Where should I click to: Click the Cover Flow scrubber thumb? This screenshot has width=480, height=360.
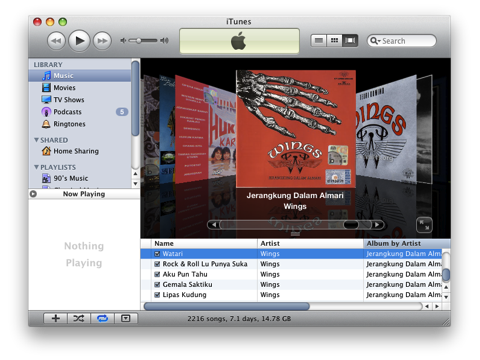tap(351, 225)
